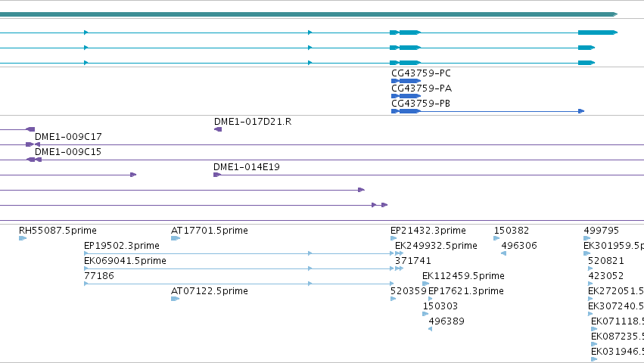Select the EK069041.5prime EST label
The width and height of the screenshot is (644, 363).
126,261
